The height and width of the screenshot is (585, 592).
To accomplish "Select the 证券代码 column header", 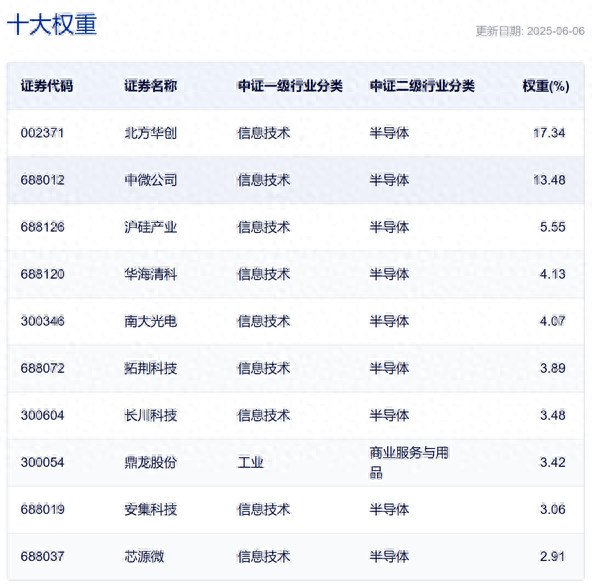I will tap(47, 86).
